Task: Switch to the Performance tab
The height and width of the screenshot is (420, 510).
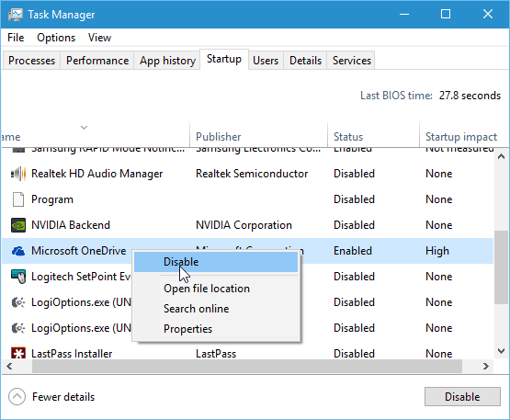Action: tap(97, 60)
